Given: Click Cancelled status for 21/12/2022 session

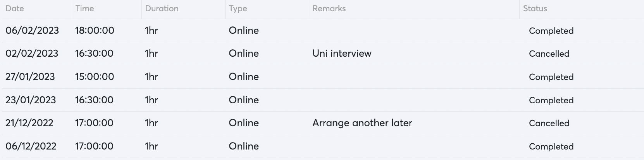Looking at the screenshot, I should tap(549, 123).
